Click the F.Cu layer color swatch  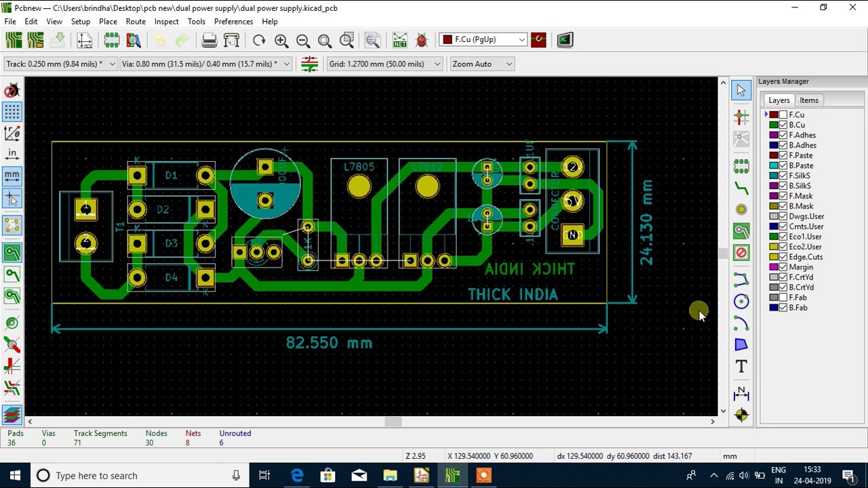774,115
